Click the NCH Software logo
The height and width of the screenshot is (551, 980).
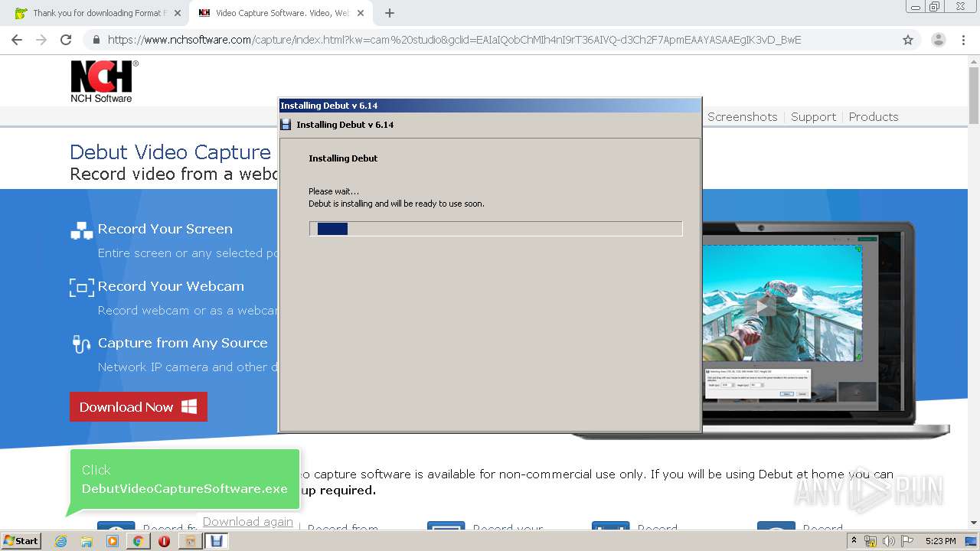pos(104,81)
